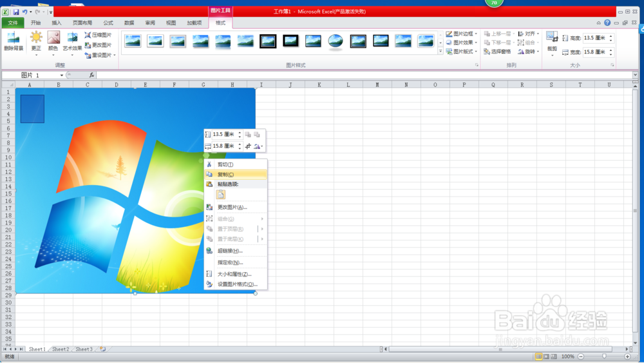This screenshot has width=644, height=363.
Task: Open the Color (颜色) adjustment tool
Action: (x=53, y=43)
